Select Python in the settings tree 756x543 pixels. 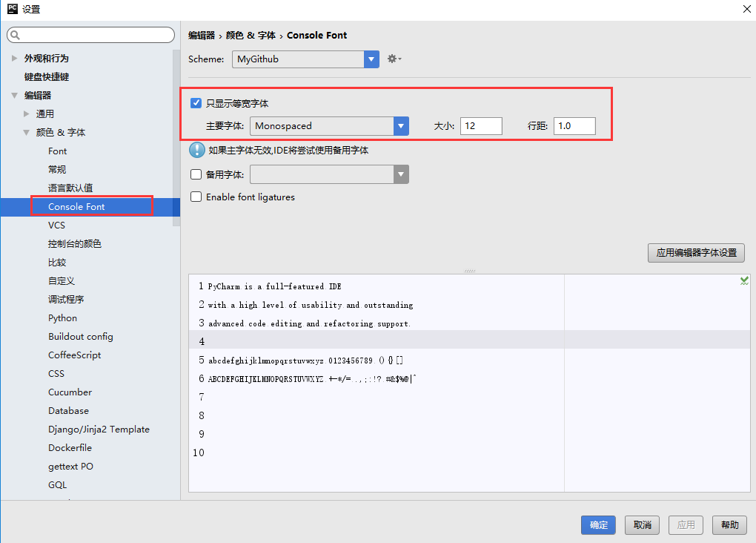[62, 318]
